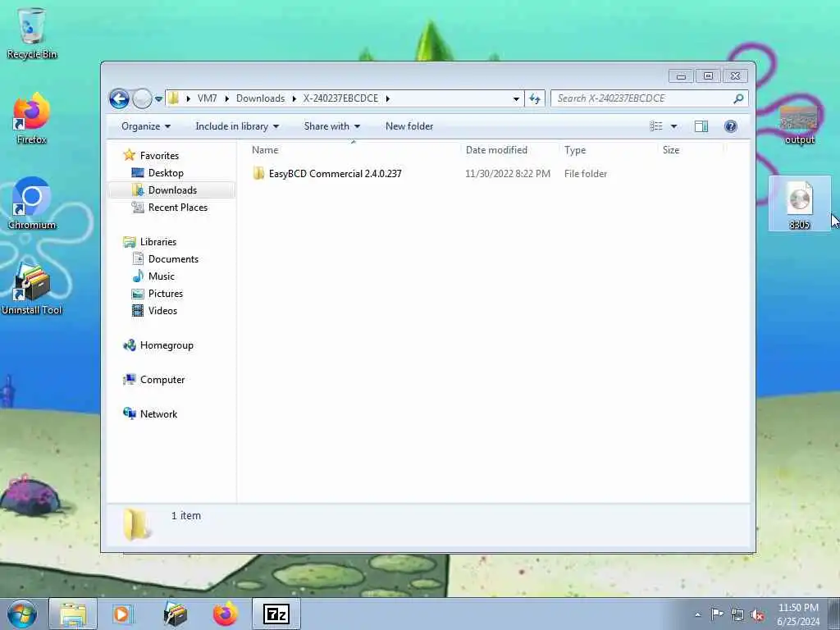The height and width of the screenshot is (630, 840).
Task: Click the 11/30/2022 8:22 PM date cell
Action: tap(507, 174)
